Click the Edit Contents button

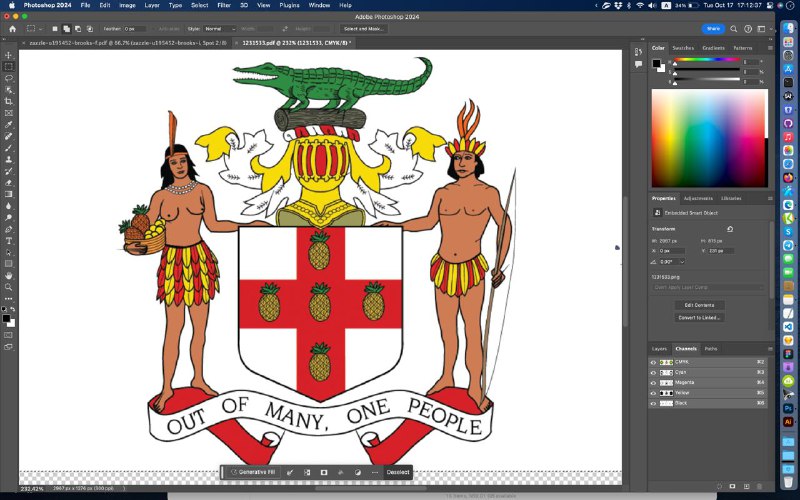click(699, 305)
